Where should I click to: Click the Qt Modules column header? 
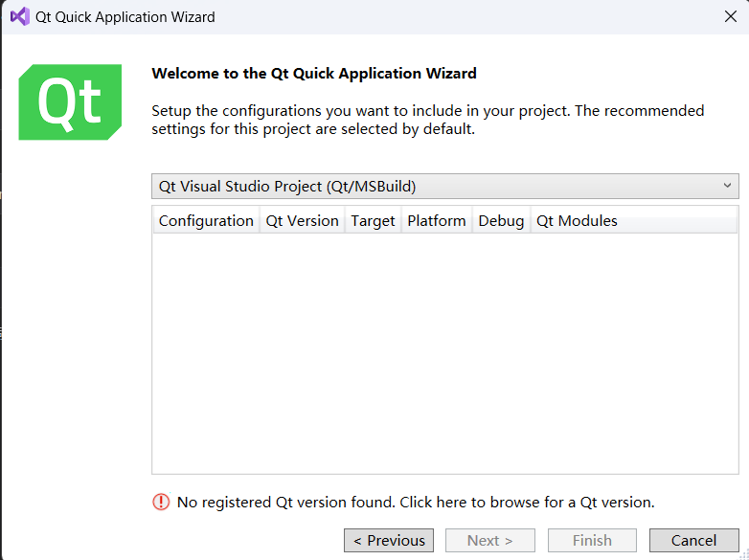[x=577, y=221]
